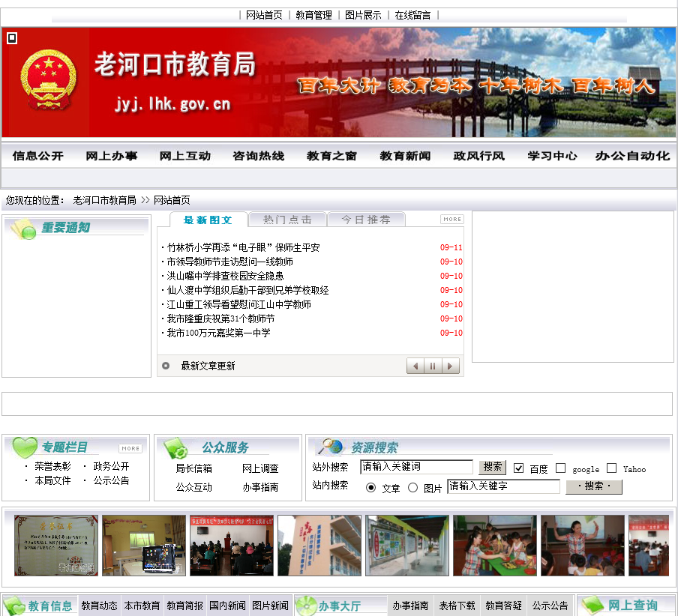This screenshot has height=616, width=678.
Task: Click the green icon beside 教育信息
Action: [15, 606]
